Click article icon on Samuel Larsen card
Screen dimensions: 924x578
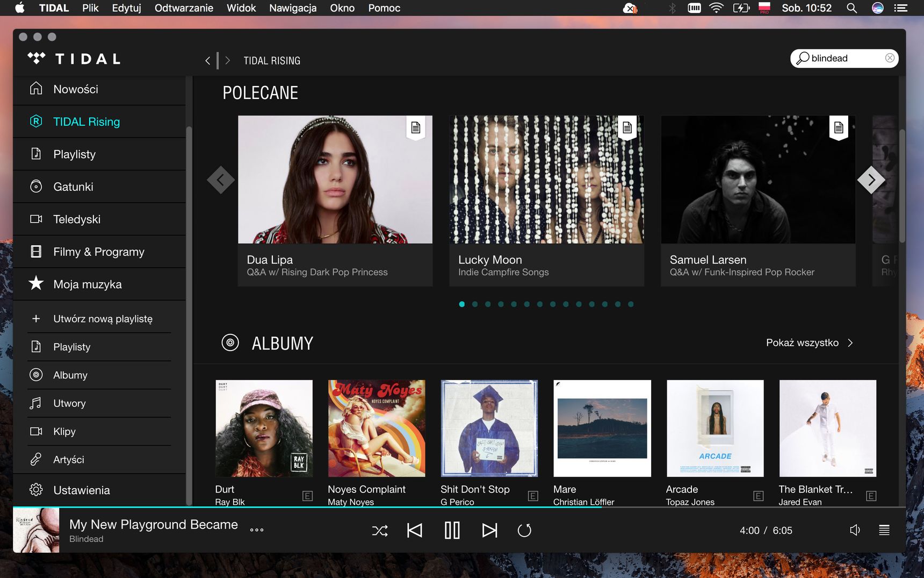pyautogui.click(x=839, y=128)
